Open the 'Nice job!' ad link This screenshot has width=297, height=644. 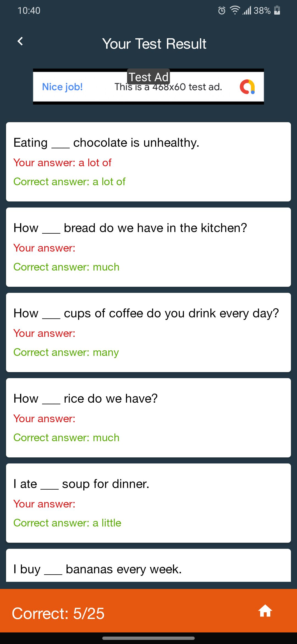point(62,87)
